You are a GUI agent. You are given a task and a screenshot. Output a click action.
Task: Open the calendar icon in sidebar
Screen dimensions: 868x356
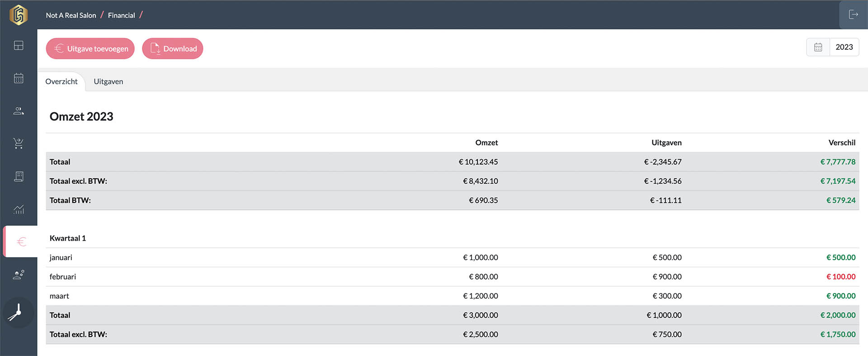click(x=19, y=78)
